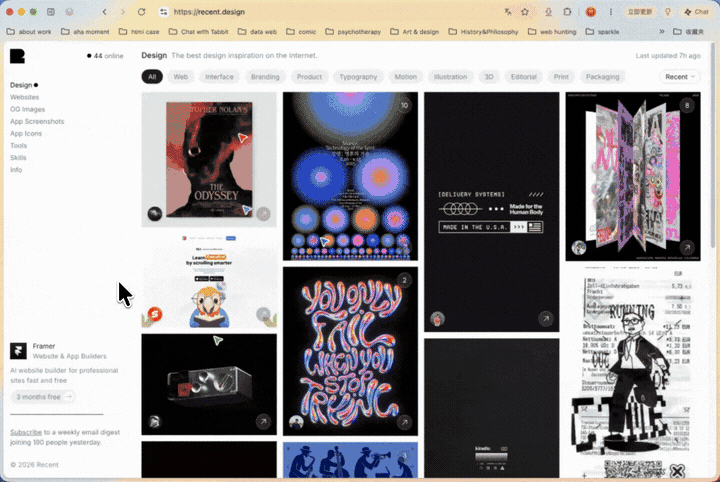The width and height of the screenshot is (720, 482).
Task: Open the aha moment bookmark folder
Action: point(85,32)
